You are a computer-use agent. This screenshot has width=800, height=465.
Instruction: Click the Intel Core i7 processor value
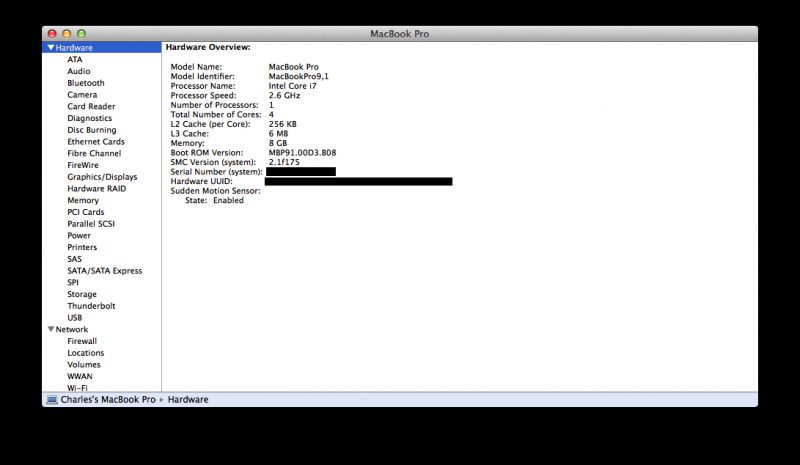click(x=292, y=86)
